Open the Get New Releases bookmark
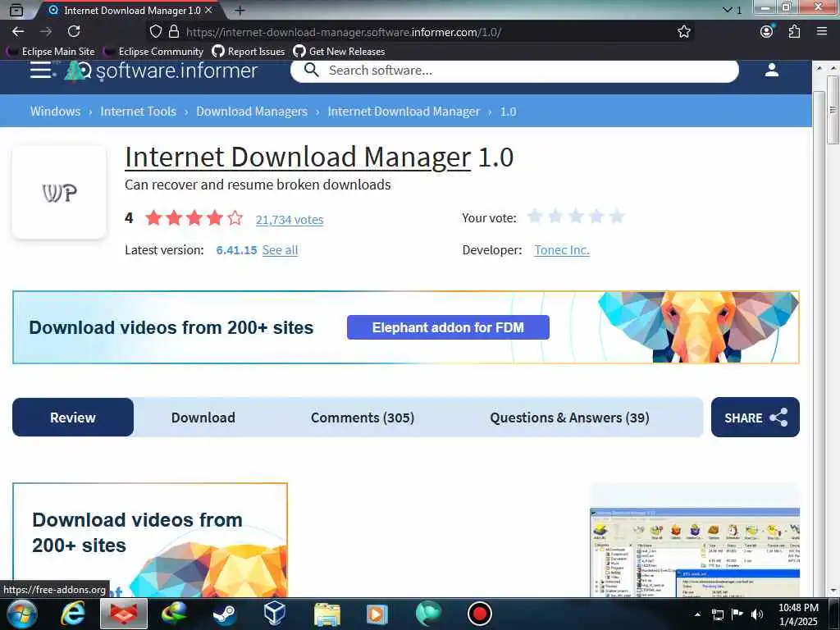 340,52
